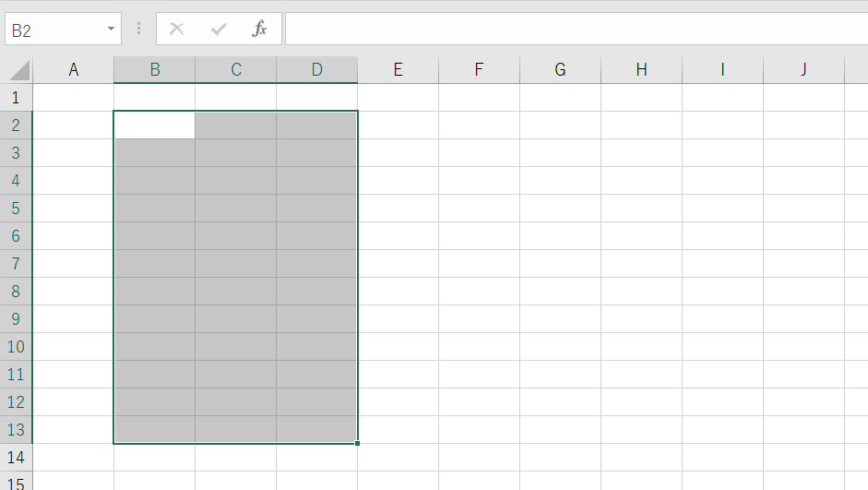Click the Cancel X icon in formula bar

177,29
